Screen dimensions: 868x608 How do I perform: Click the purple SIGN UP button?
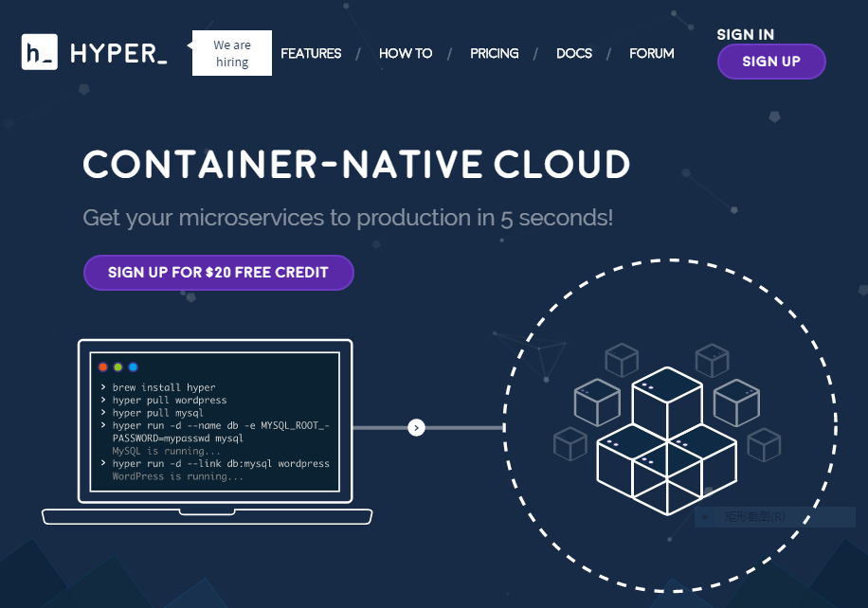pyautogui.click(x=771, y=62)
